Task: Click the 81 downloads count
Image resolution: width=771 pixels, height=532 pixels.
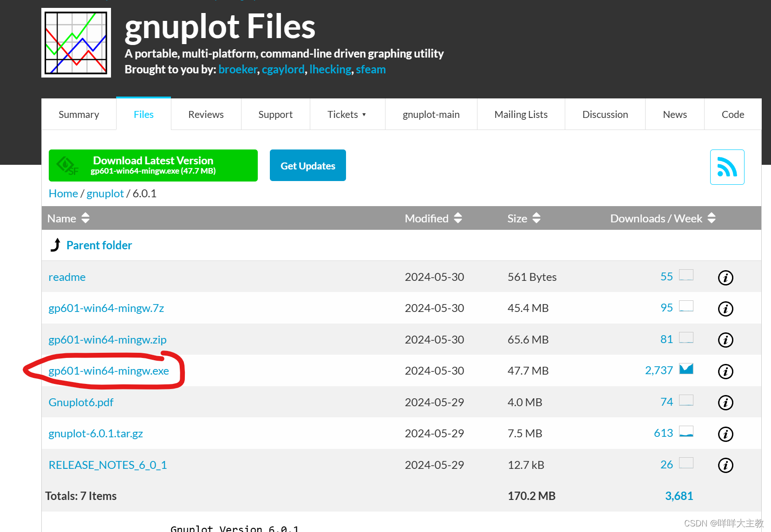Action: (x=666, y=339)
